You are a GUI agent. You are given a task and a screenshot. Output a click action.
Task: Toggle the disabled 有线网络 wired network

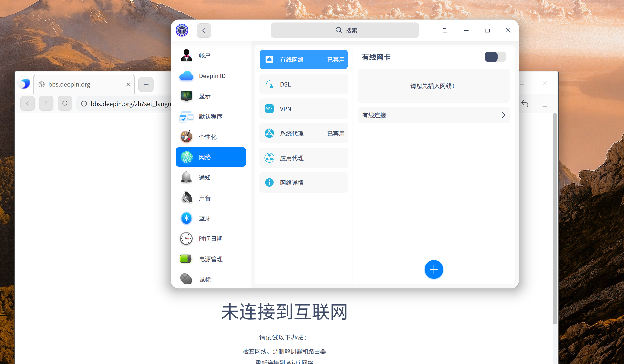point(303,59)
